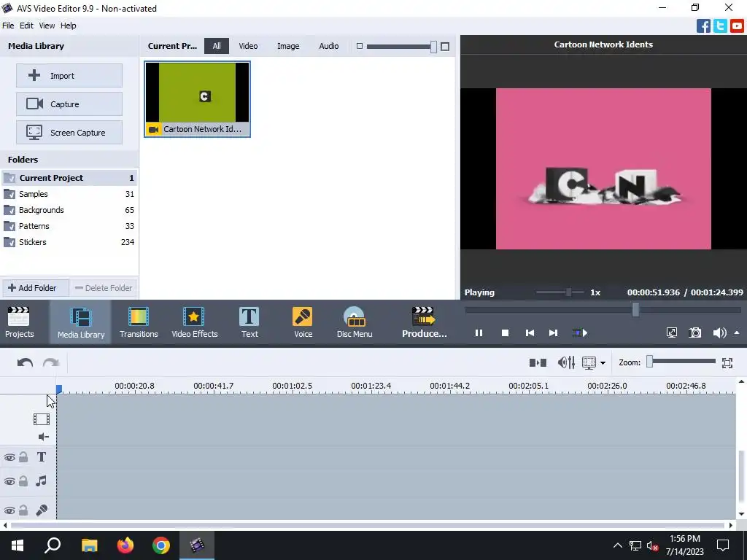Click the preview seek bar handle

635,310
